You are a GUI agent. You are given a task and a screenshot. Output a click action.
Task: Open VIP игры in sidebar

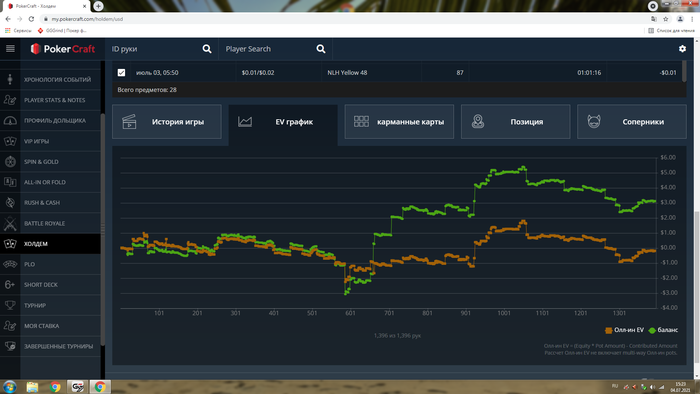tap(50, 141)
